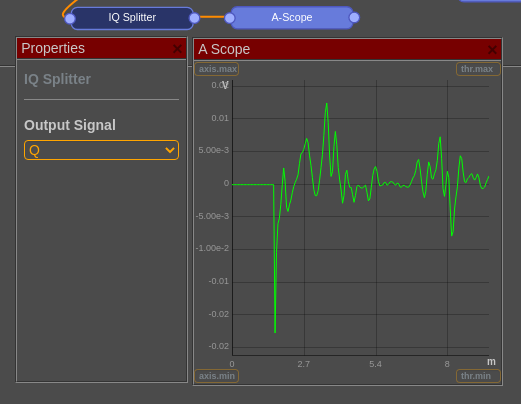Screen dimensions: 521x404
Task: Click the IQ Splitter output port
Action: click(194, 18)
